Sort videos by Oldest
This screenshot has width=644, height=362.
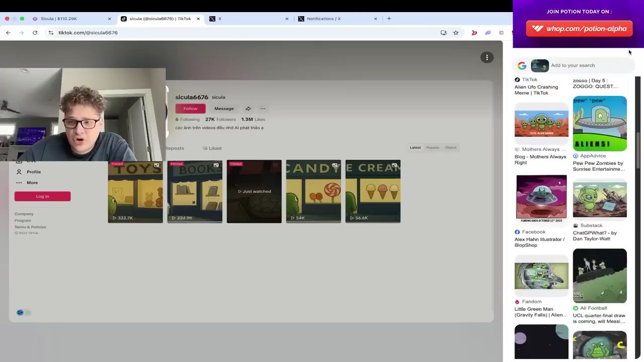pyautogui.click(x=451, y=148)
